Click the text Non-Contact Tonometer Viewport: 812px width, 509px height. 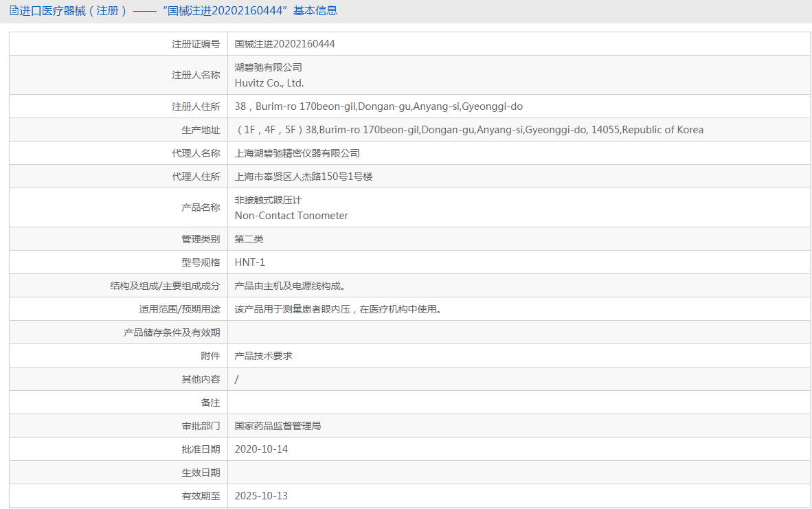291,216
